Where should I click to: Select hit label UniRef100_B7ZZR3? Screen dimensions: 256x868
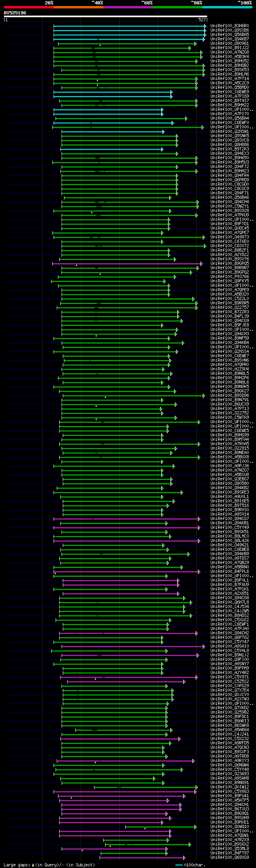click(x=230, y=312)
